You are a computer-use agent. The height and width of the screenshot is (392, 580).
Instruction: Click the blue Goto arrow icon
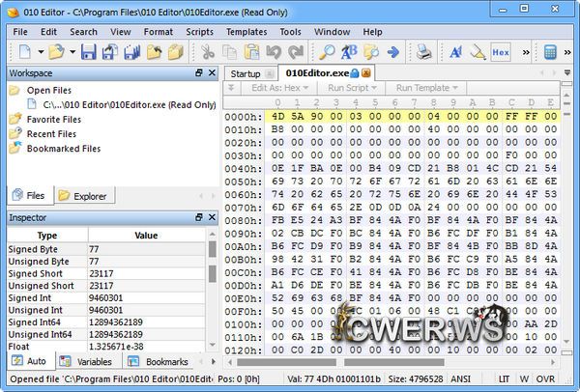coord(393,52)
